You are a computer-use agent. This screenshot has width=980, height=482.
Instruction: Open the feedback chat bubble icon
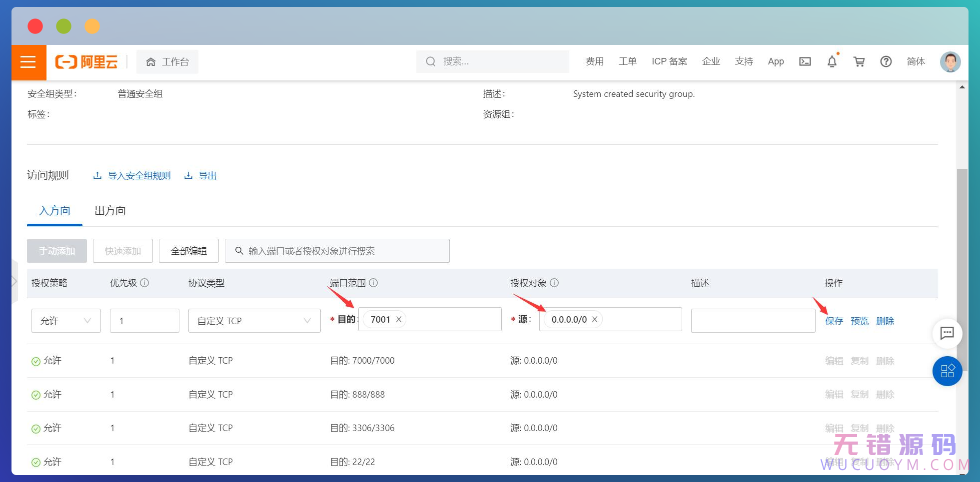point(948,334)
